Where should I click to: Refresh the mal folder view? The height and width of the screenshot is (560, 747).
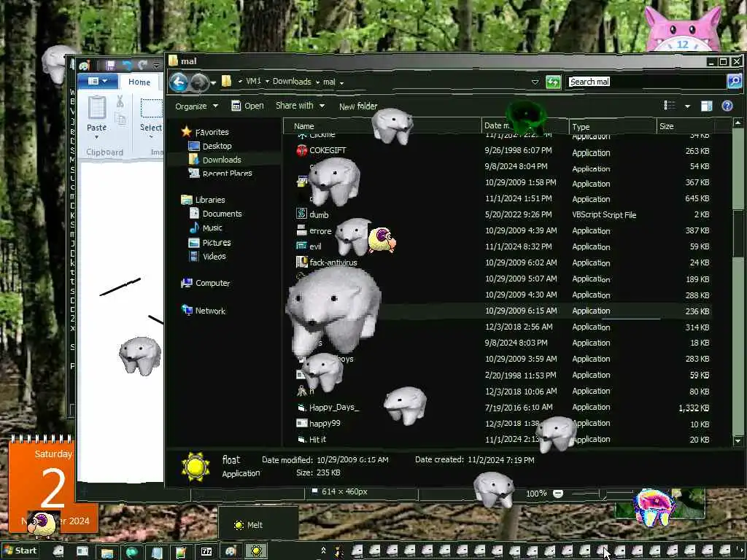(553, 82)
